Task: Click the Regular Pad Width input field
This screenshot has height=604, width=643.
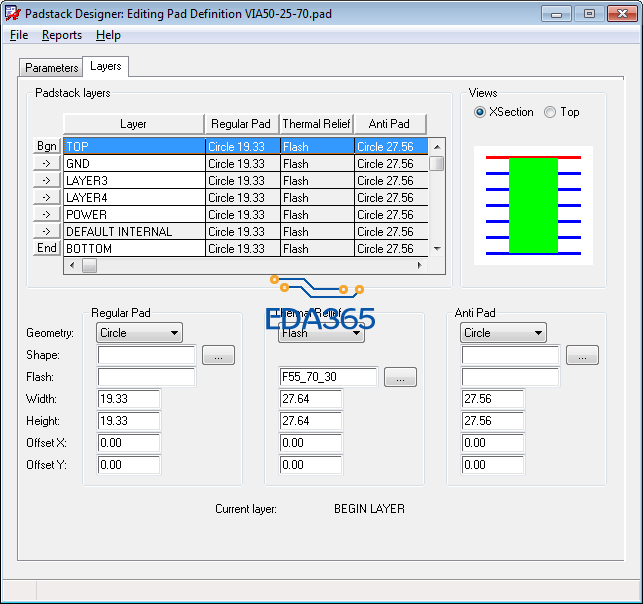Action: tap(129, 399)
